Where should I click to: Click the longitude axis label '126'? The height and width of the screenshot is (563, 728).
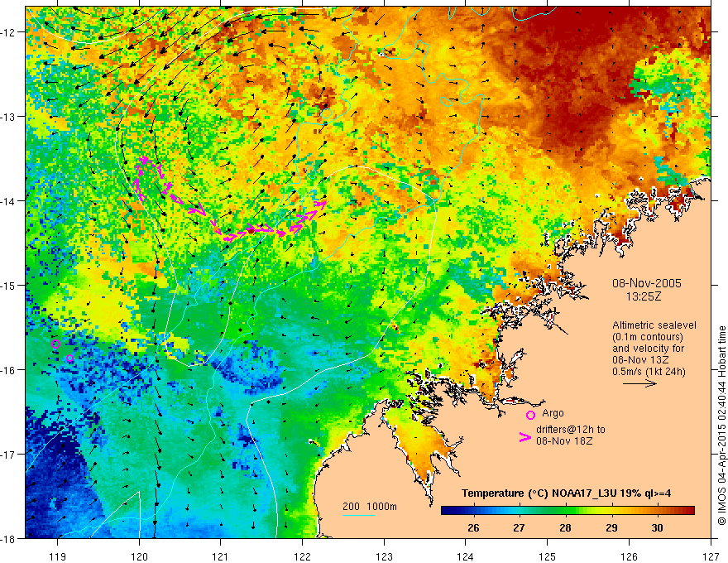tap(629, 556)
